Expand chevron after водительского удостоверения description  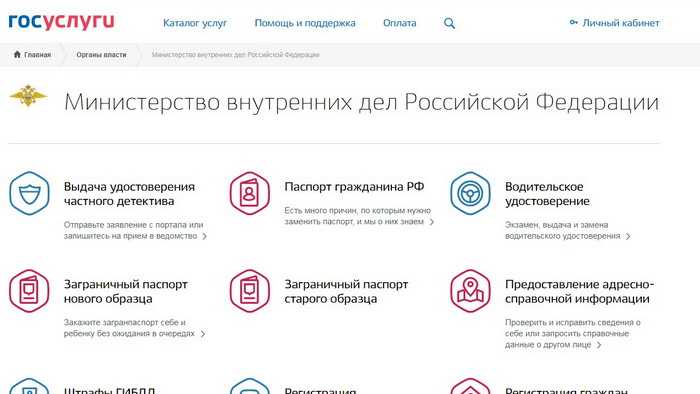coord(628,236)
